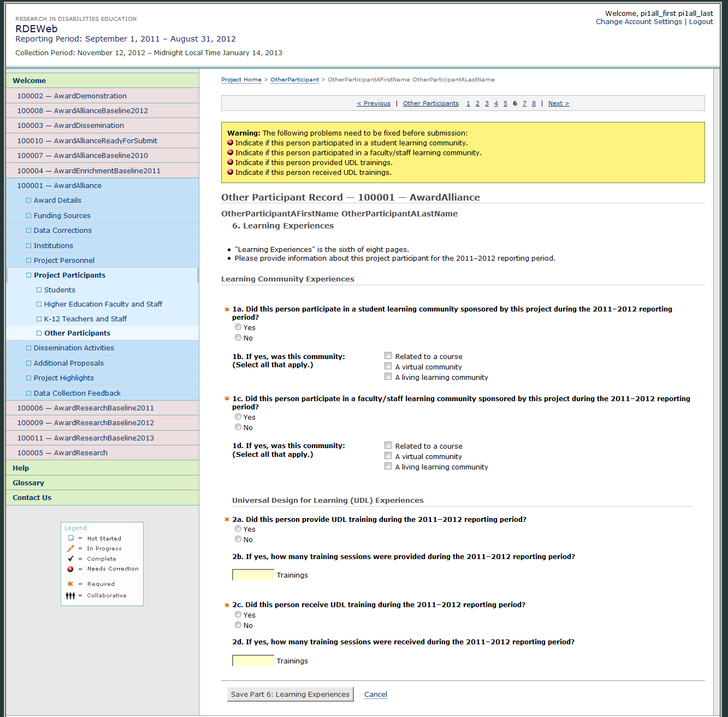
Task: Open Project Participants section in sidebar
Action: (69, 275)
